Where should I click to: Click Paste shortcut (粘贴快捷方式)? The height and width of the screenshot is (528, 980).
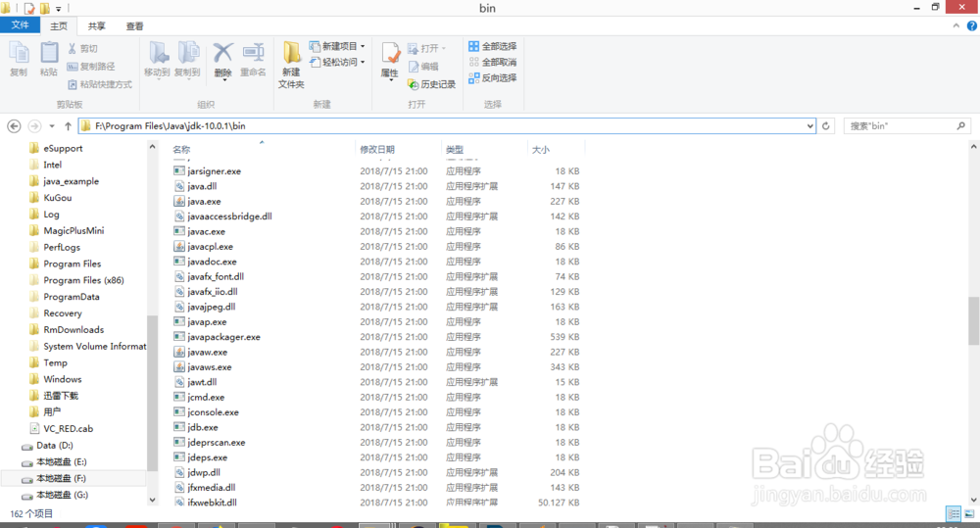click(x=100, y=84)
